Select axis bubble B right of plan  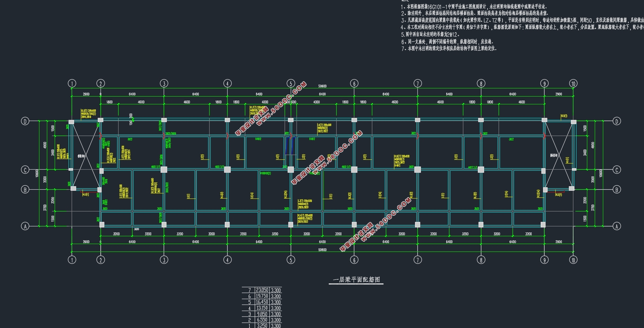click(617, 189)
